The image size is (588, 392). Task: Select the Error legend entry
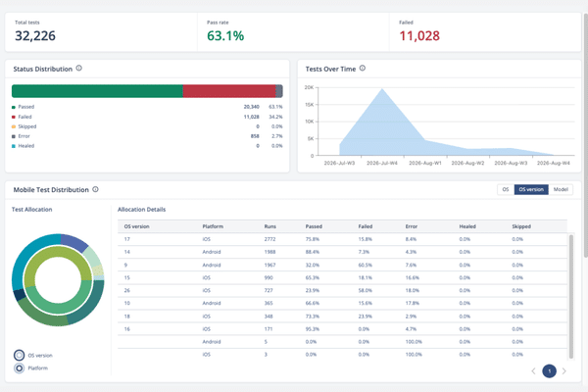tap(21, 136)
